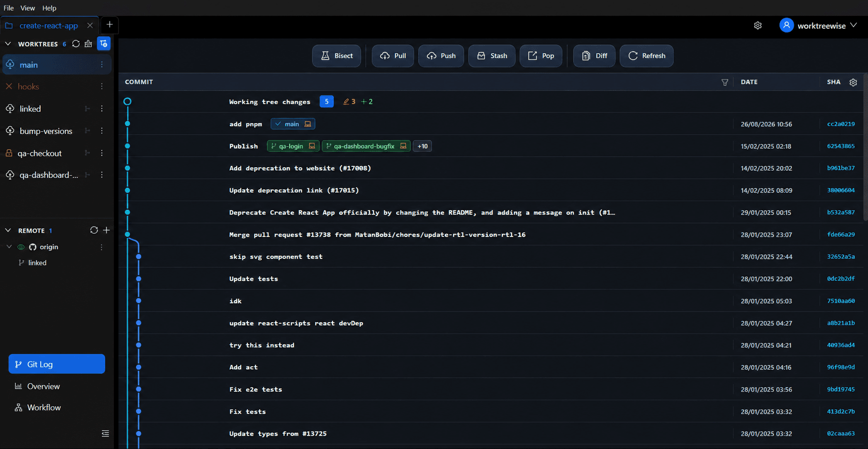Click the branch icon on bump-versions row
This screenshot has height=449, width=868.
coord(87,131)
